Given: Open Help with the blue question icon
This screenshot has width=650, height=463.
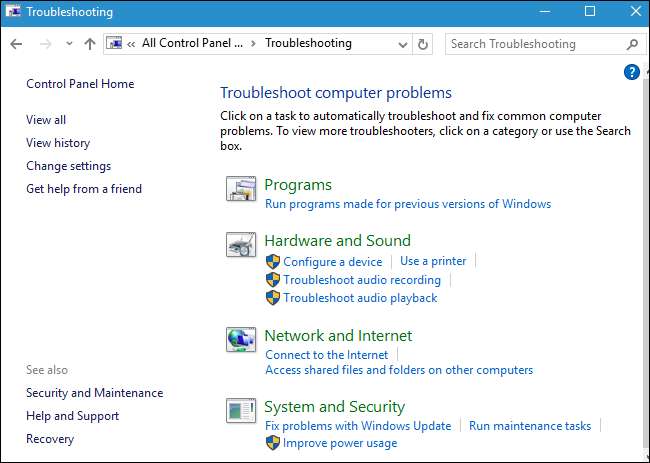Looking at the screenshot, I should click(x=631, y=73).
